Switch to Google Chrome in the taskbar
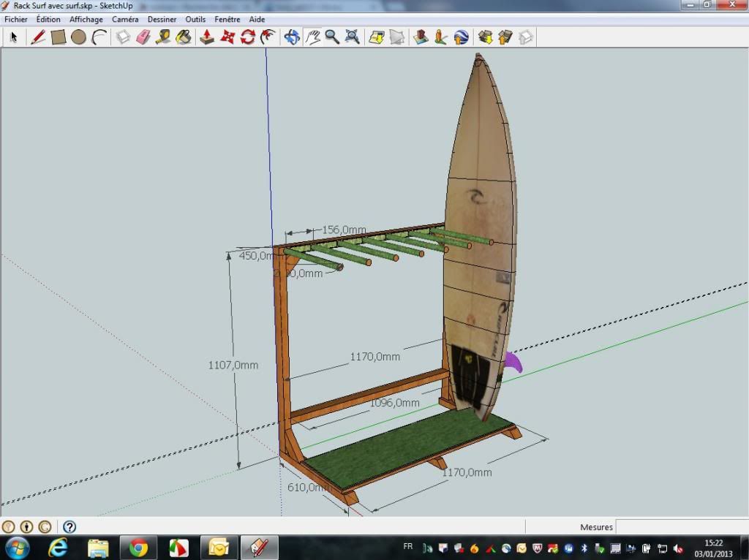Image resolution: width=749 pixels, height=560 pixels. (138, 548)
